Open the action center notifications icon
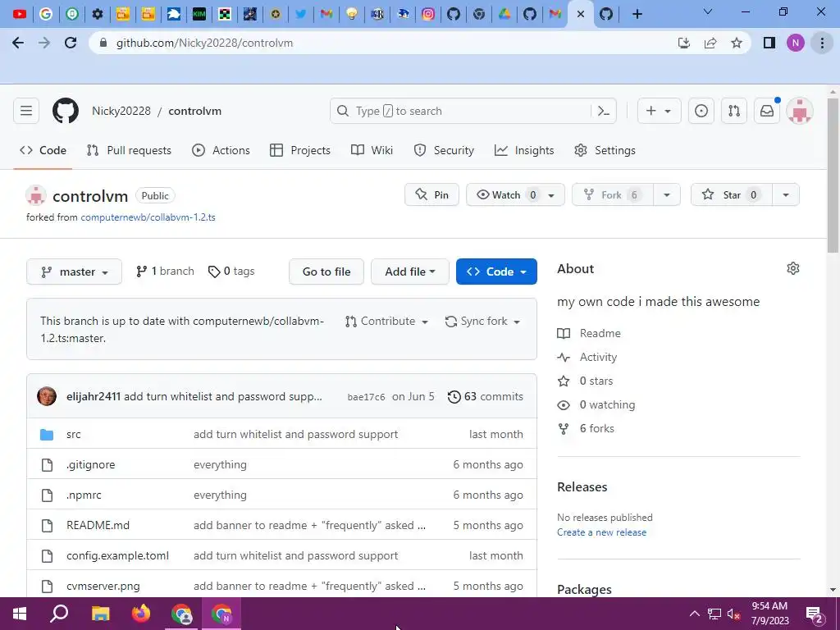 click(815, 614)
